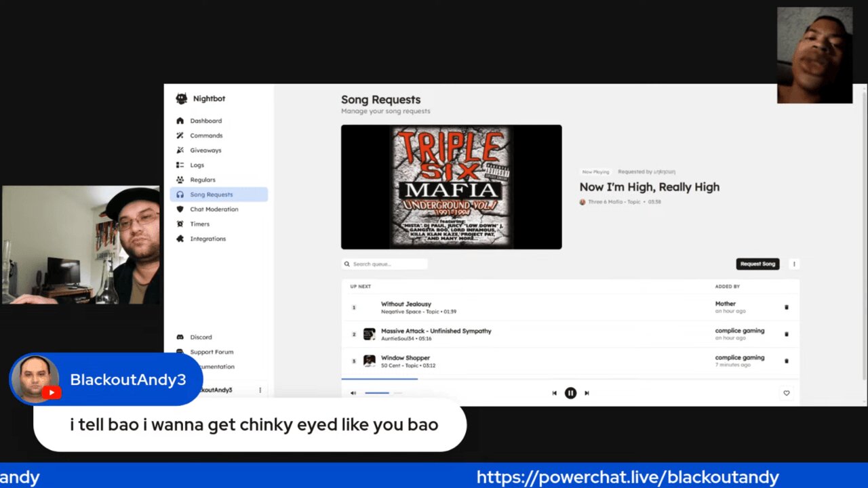The image size is (868, 488).
Task: Click Three 6 Mafia - Topic channel text
Action: click(x=614, y=202)
